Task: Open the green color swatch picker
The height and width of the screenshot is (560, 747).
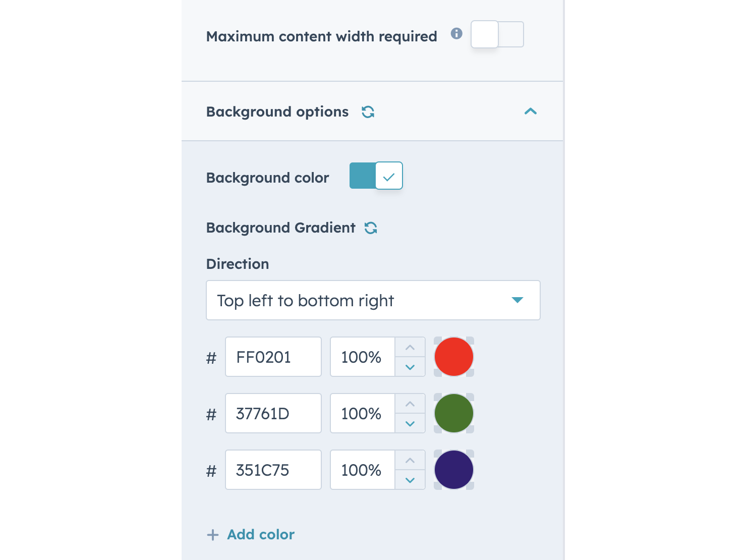Action: click(453, 413)
